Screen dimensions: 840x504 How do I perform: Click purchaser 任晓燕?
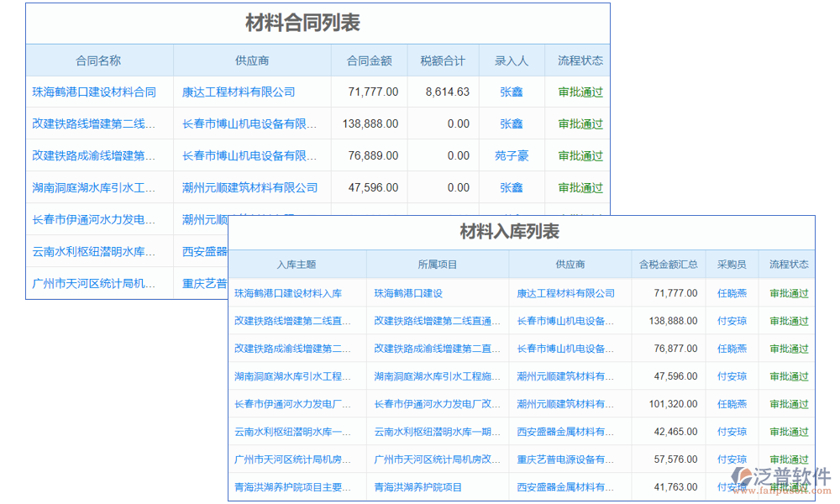[x=731, y=293]
